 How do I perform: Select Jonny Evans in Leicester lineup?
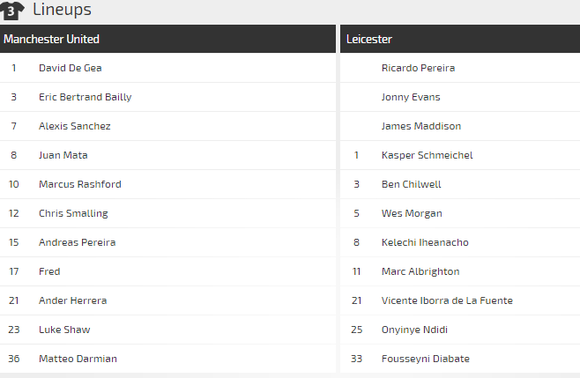[x=411, y=97]
